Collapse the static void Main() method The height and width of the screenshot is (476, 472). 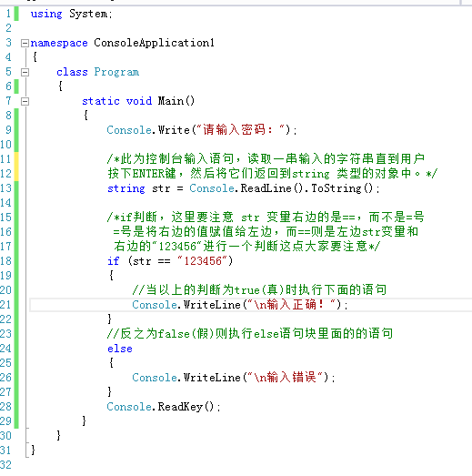25,101
